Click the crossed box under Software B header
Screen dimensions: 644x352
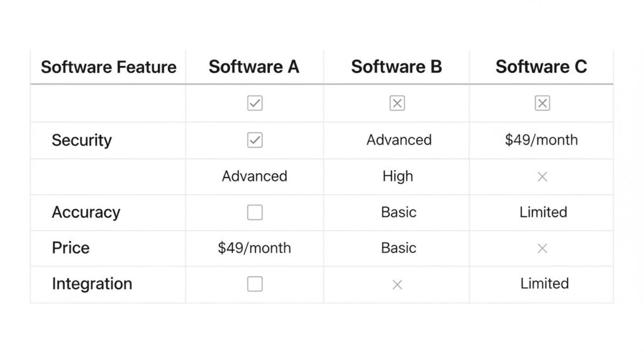click(x=397, y=103)
